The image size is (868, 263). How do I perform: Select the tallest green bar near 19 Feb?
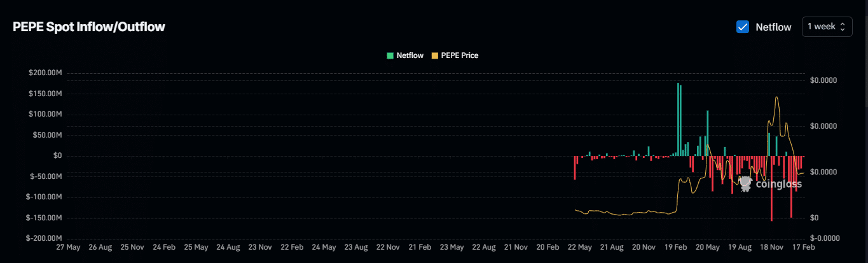(679, 119)
